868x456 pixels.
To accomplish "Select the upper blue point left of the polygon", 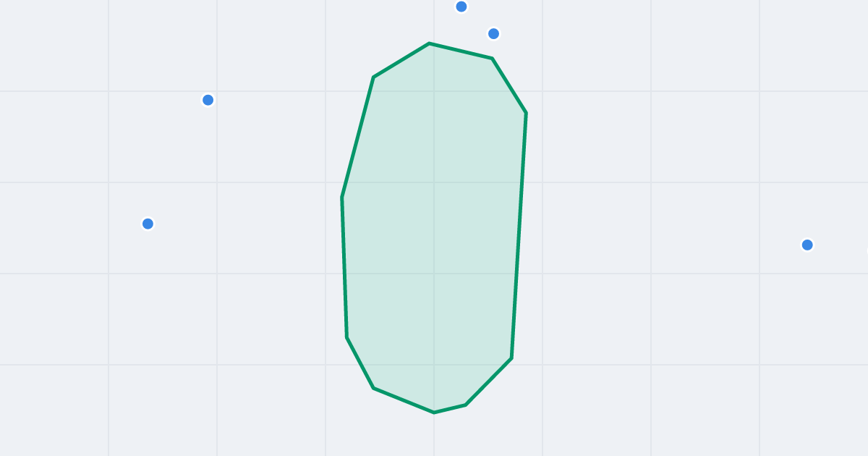I will (x=208, y=100).
